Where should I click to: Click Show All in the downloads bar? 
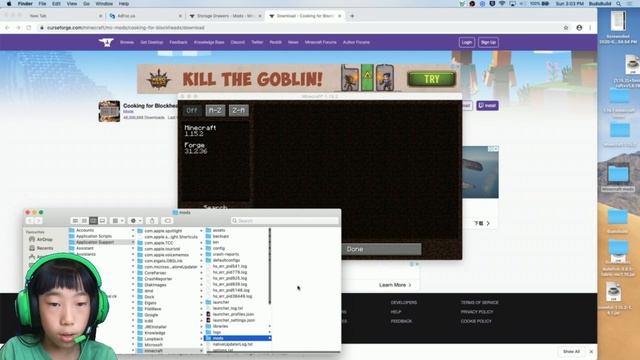pyautogui.click(x=571, y=351)
